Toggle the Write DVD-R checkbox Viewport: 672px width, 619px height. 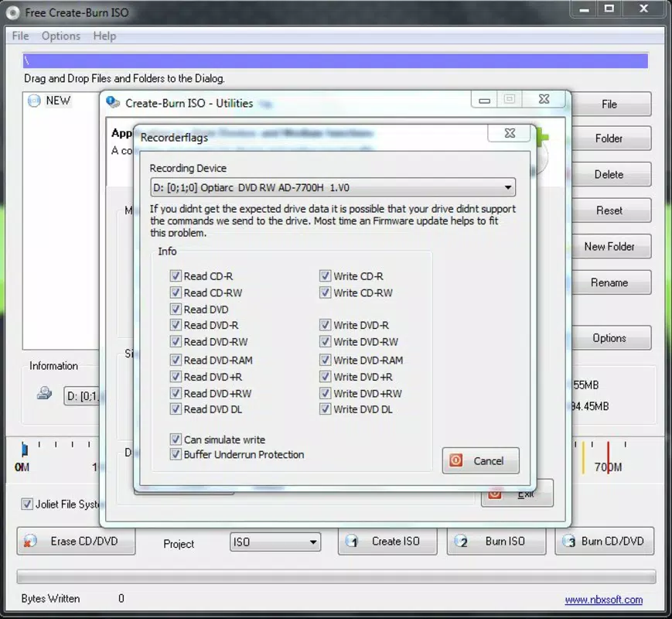coord(326,325)
